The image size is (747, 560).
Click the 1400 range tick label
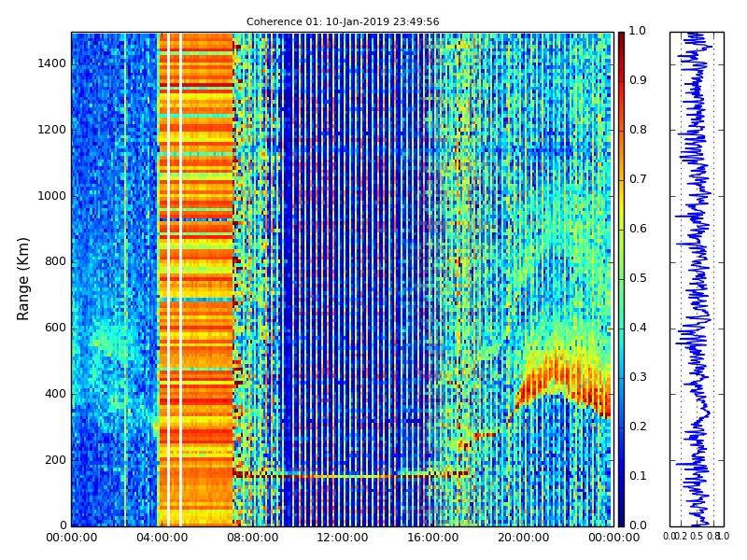click(x=52, y=63)
